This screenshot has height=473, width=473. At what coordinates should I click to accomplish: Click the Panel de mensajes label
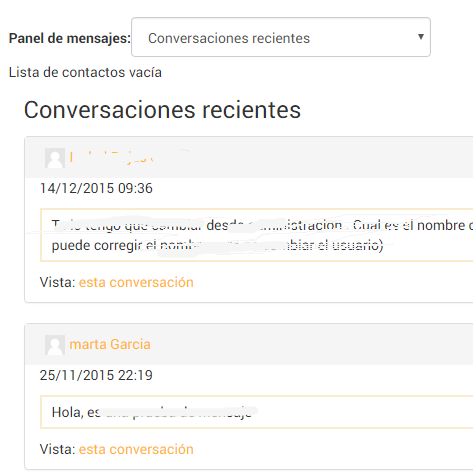coord(70,38)
